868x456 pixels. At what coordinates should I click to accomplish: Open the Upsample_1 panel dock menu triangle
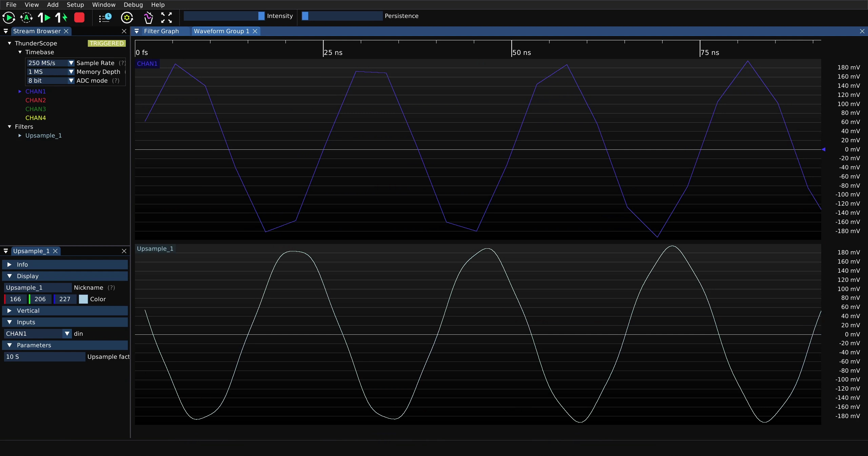[6, 251]
